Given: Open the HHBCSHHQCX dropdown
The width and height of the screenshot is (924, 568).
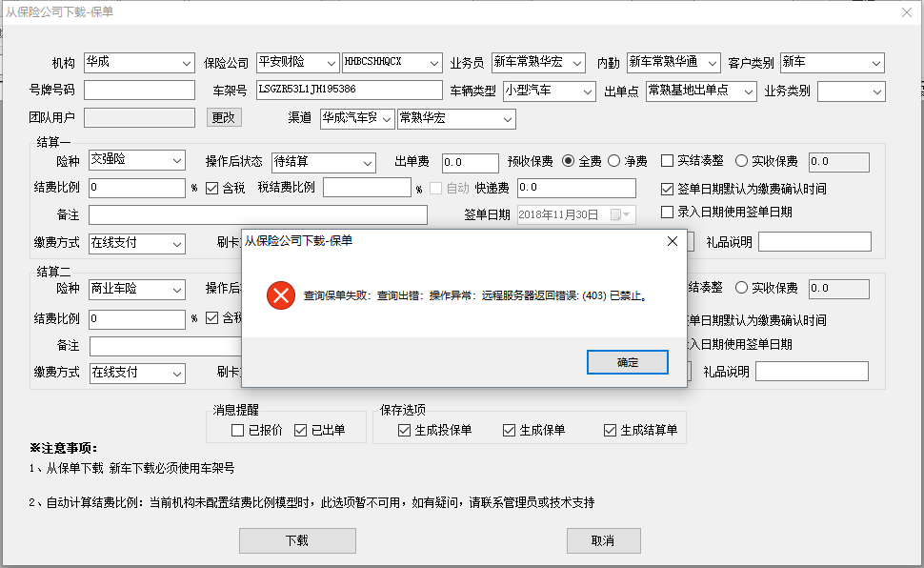Looking at the screenshot, I should pyautogui.click(x=392, y=63).
